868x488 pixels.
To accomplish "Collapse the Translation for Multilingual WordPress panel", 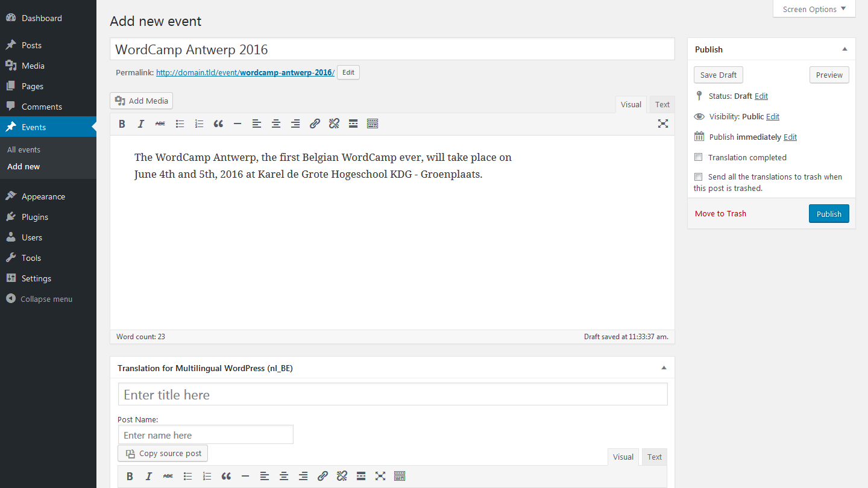I will [664, 368].
